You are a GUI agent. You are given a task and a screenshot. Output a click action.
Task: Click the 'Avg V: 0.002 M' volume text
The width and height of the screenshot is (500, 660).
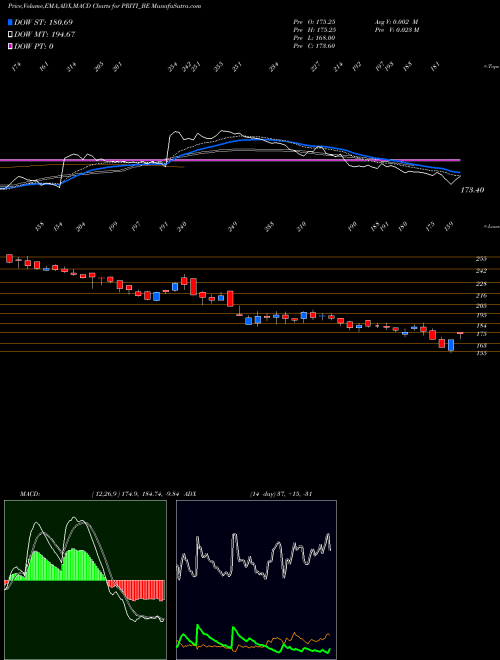396,21
